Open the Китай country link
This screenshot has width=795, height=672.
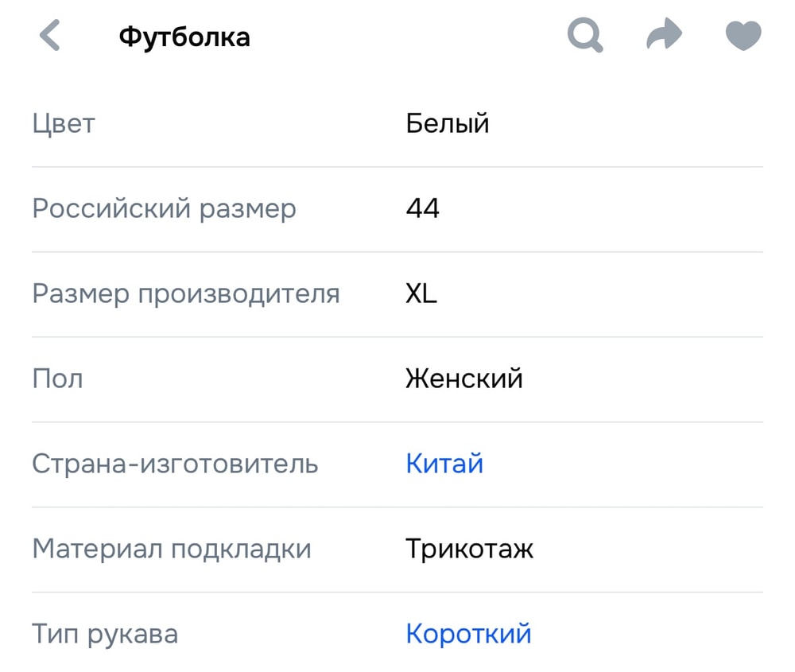[444, 464]
